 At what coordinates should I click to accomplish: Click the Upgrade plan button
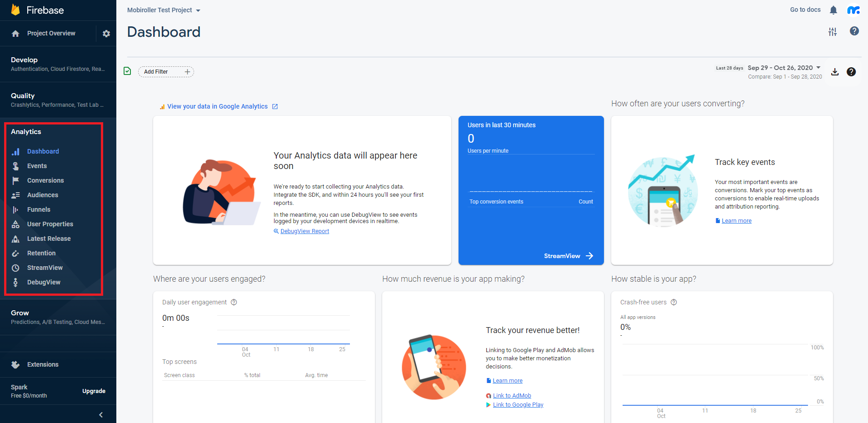click(94, 391)
